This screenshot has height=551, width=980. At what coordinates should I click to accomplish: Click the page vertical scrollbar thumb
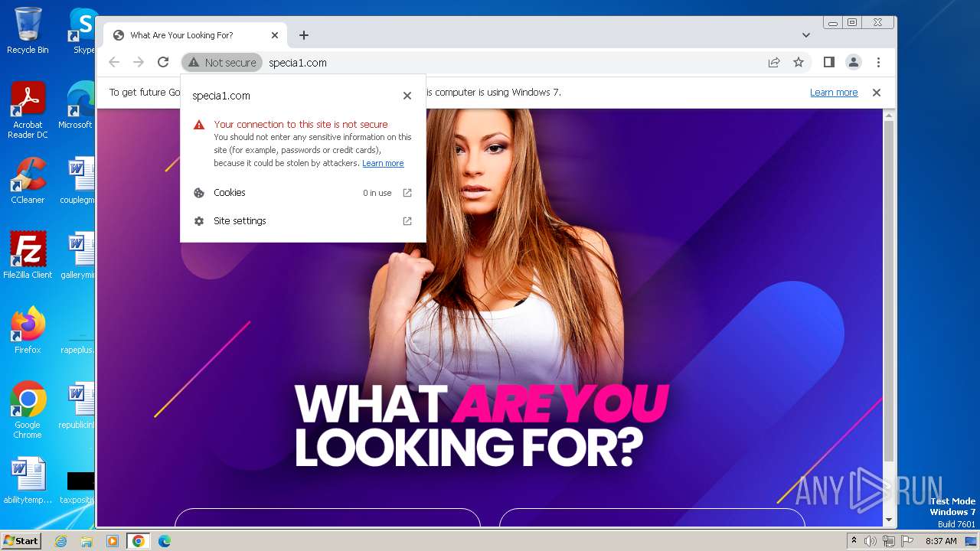pyautogui.click(x=888, y=291)
